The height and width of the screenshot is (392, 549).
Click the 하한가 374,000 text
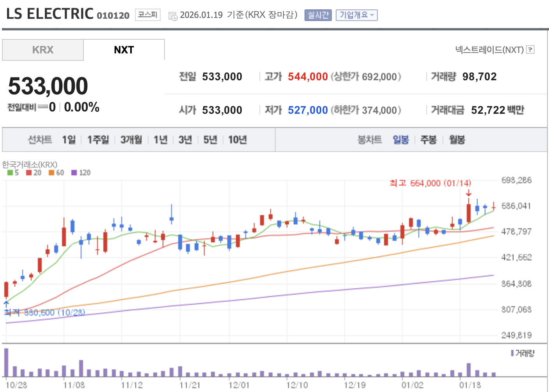click(x=366, y=110)
